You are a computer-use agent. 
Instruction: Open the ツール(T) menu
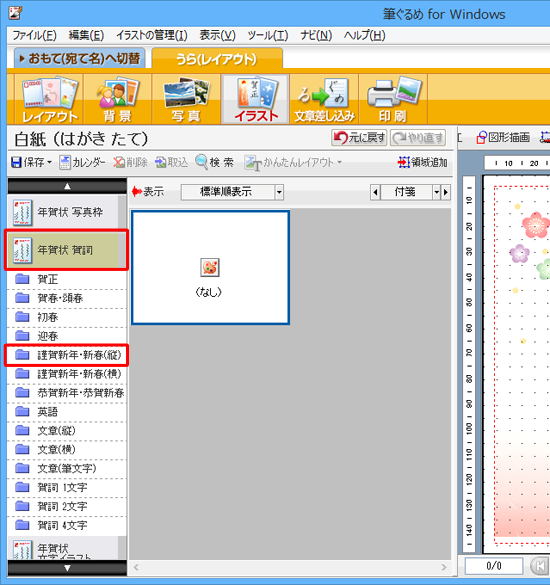pyautogui.click(x=268, y=35)
